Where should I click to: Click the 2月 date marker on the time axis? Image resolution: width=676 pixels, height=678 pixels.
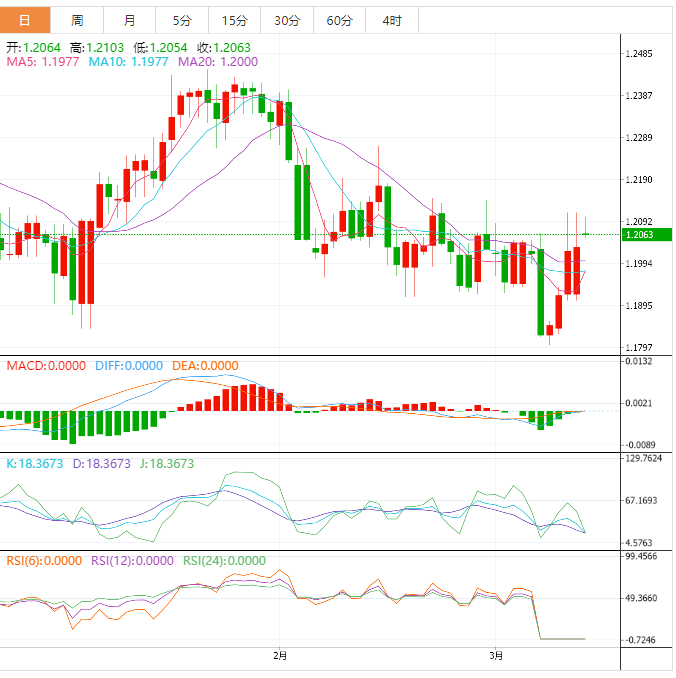[280, 657]
